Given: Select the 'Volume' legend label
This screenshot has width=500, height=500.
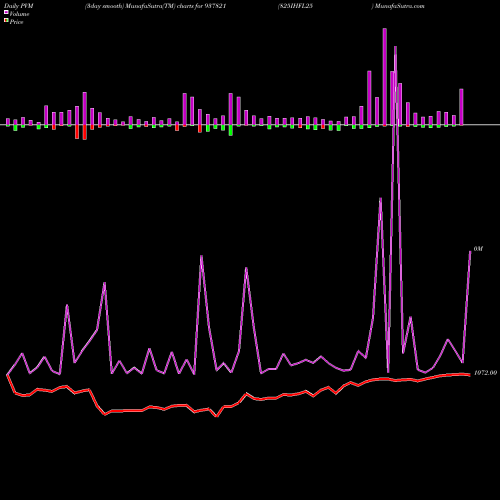Looking at the screenshot, I should pyautogui.click(x=19, y=14).
